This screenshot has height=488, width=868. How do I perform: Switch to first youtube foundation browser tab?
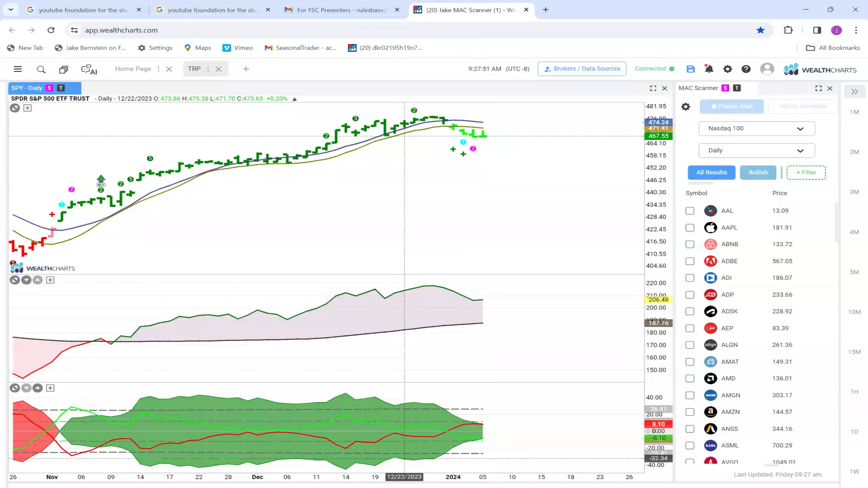(x=83, y=9)
